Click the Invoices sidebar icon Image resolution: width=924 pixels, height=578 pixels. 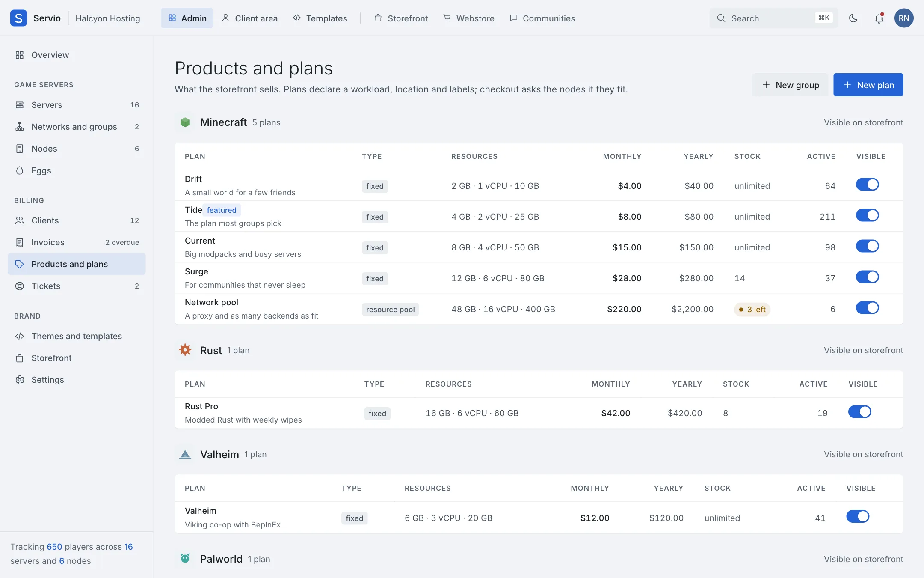click(x=20, y=242)
